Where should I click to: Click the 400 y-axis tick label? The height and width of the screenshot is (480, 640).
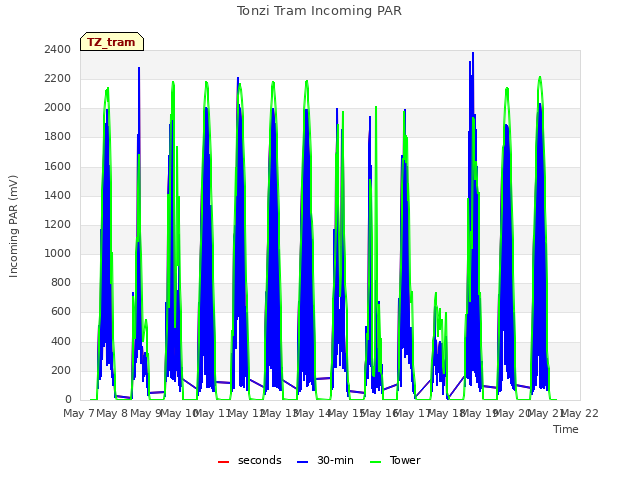(x=61, y=342)
